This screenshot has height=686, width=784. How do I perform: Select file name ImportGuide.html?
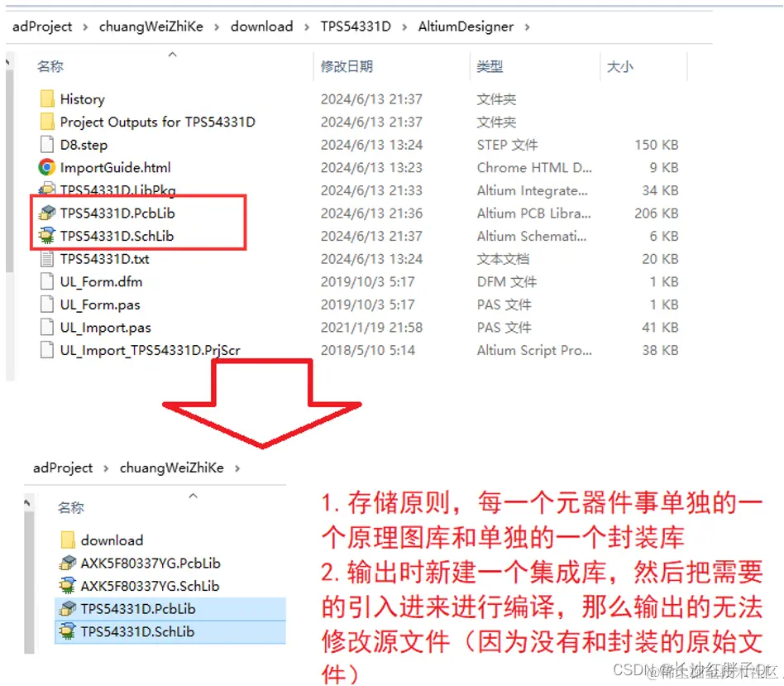click(115, 168)
